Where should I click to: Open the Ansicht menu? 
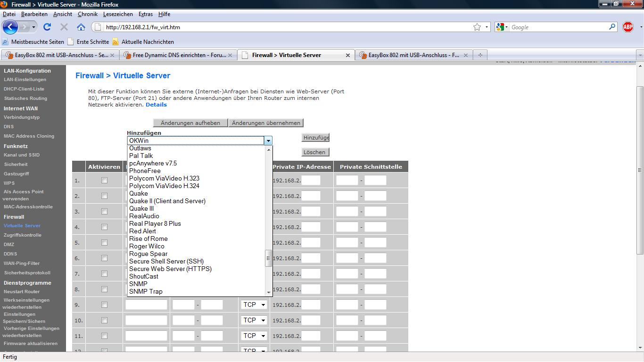point(63,14)
